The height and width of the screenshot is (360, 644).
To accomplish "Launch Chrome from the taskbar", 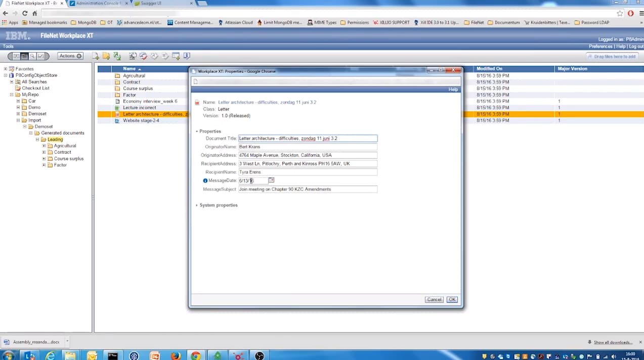I will pos(195,356).
